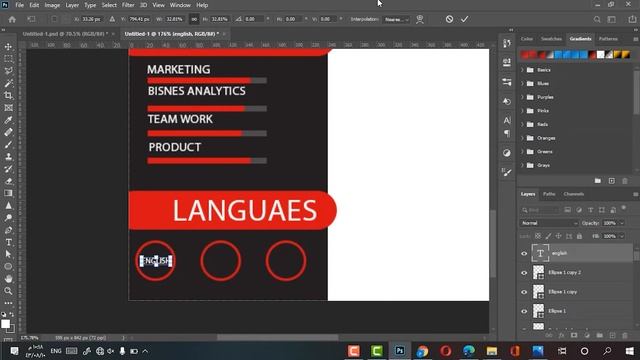
Task: Open the Opacity value dropdown arrow
Action: (x=622, y=223)
